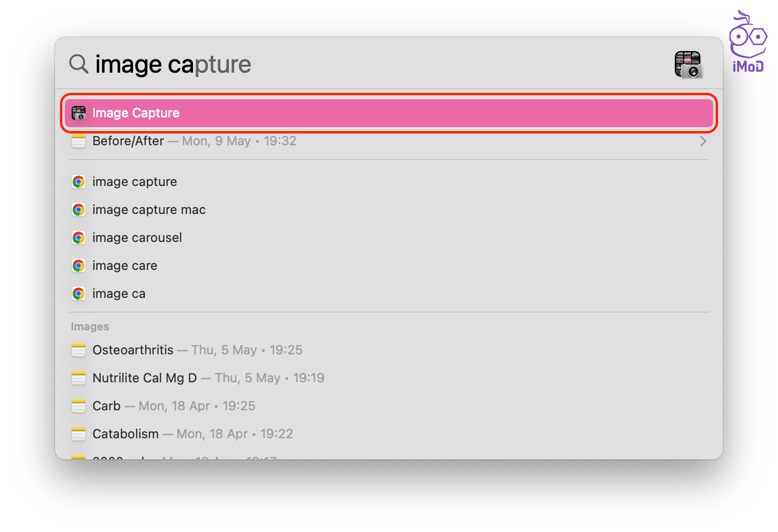
Task: Click Chrome icon next to 'image carousel'
Action: click(79, 238)
